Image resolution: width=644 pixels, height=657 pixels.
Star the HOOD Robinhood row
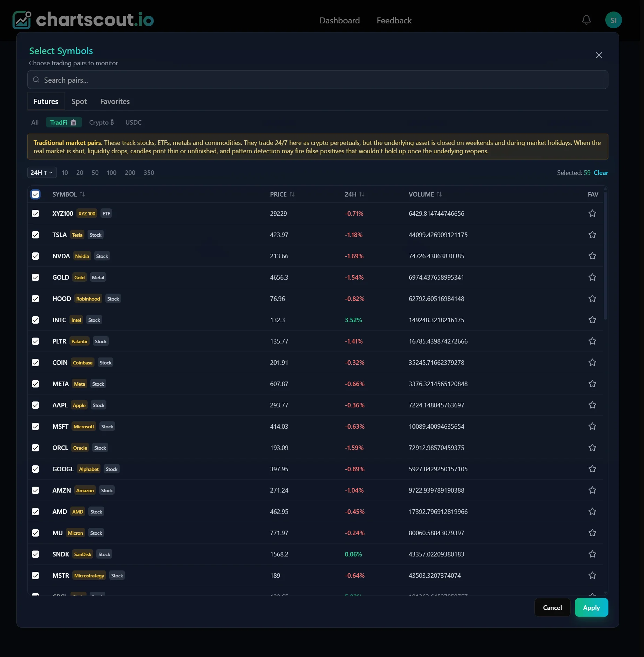(592, 298)
